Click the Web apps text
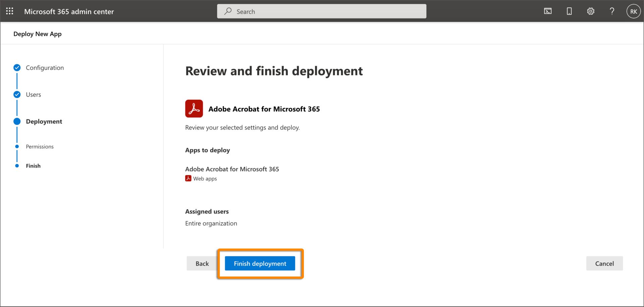 [205, 179]
